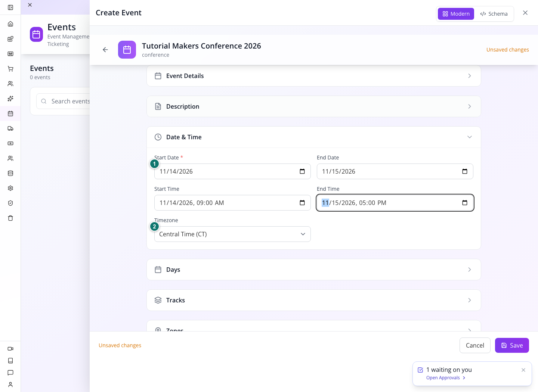Expand the Event Details section
Image resolution: width=538 pixels, height=392 pixels.
314,76
